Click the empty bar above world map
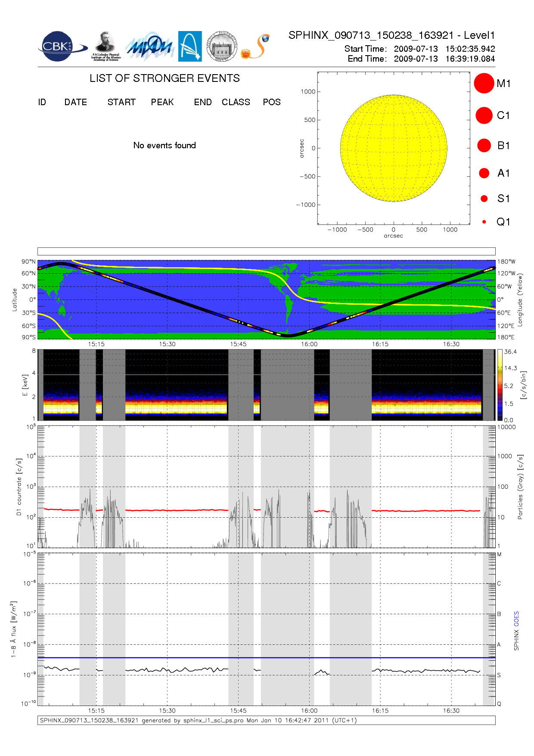The height and width of the screenshot is (756, 534). (266, 251)
